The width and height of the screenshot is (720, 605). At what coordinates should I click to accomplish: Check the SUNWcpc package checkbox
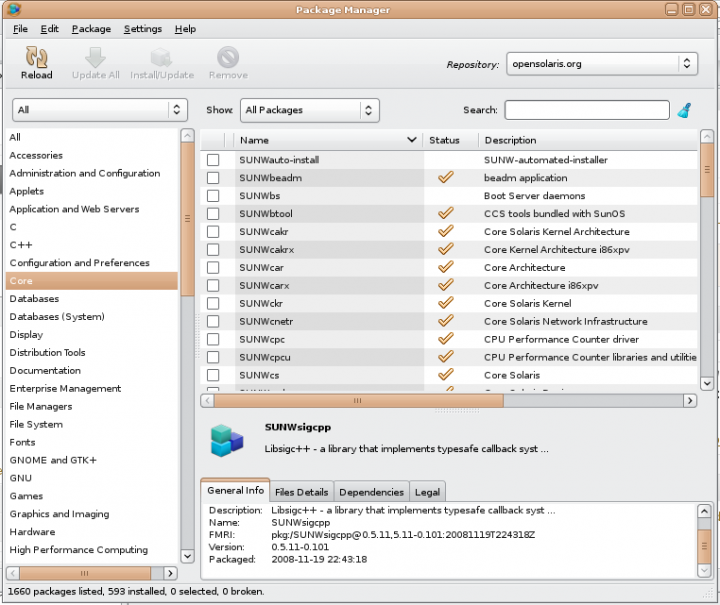tap(213, 339)
